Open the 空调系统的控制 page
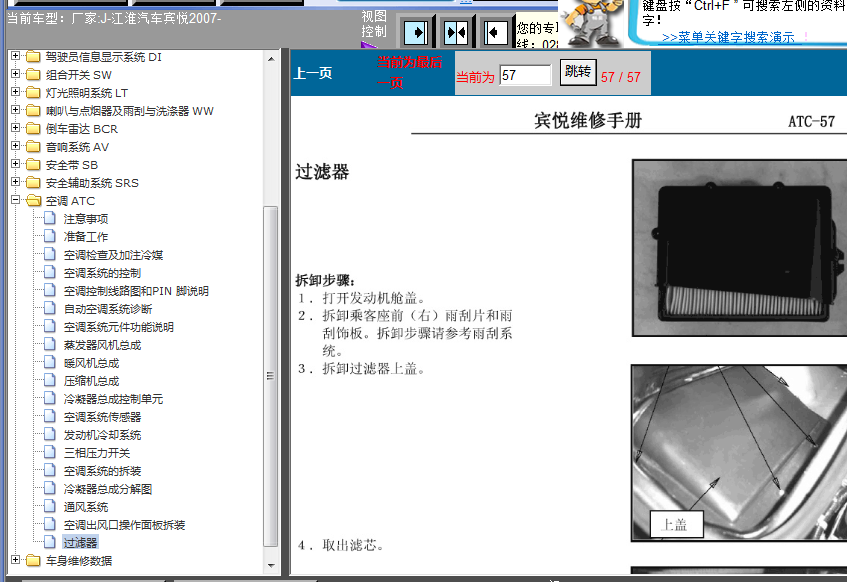847x582 pixels. 102,273
